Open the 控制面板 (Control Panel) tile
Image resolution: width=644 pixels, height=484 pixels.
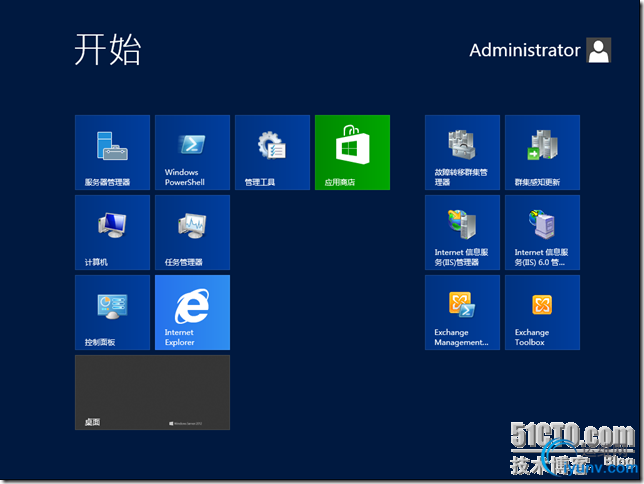click(x=112, y=313)
